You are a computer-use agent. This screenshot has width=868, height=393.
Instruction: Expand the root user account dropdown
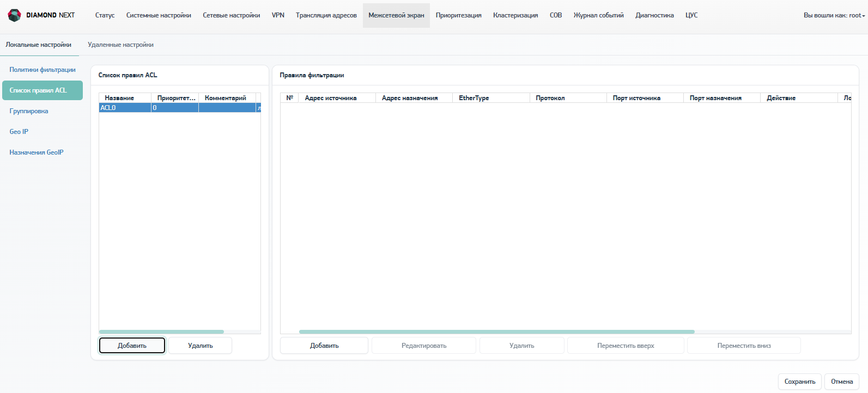coord(834,15)
